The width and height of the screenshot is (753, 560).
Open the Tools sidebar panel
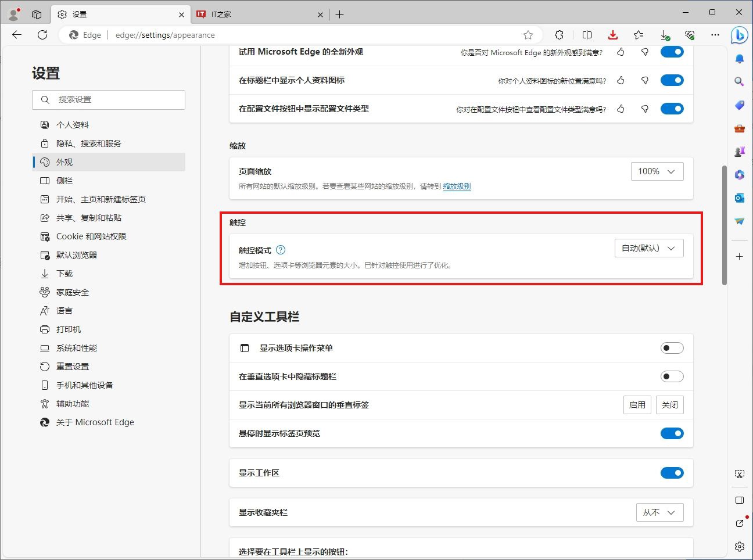point(739,128)
